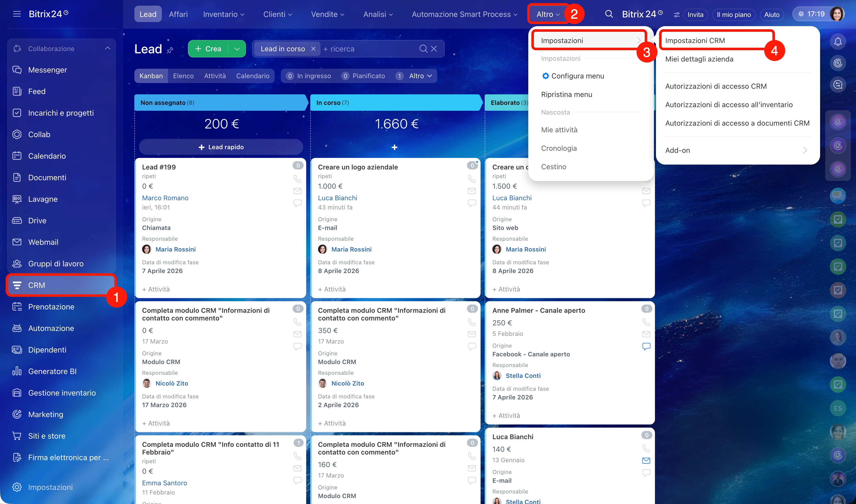Open the Crea button dropdown arrow
This screenshot has height=504, width=856.
pos(237,49)
